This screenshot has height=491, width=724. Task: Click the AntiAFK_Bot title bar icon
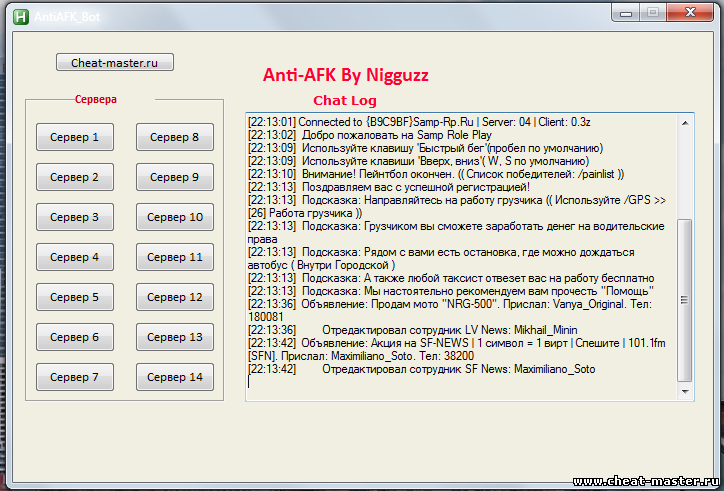click(x=18, y=14)
